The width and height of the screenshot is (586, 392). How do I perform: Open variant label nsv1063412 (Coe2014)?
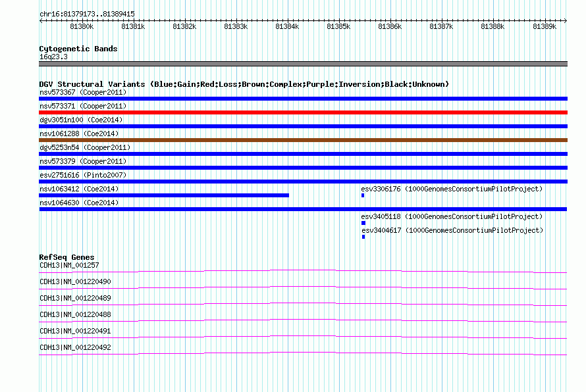(x=79, y=189)
